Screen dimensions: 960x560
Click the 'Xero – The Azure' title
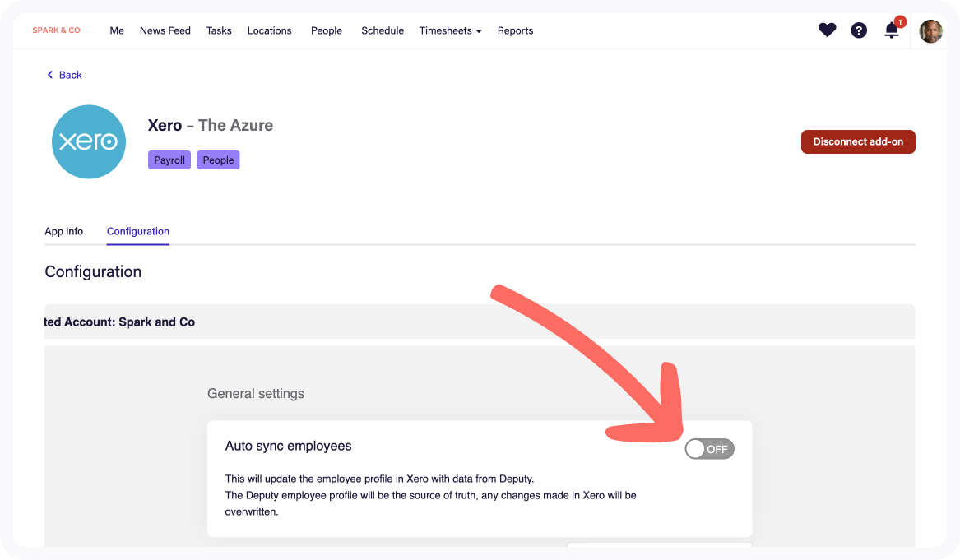tap(211, 126)
